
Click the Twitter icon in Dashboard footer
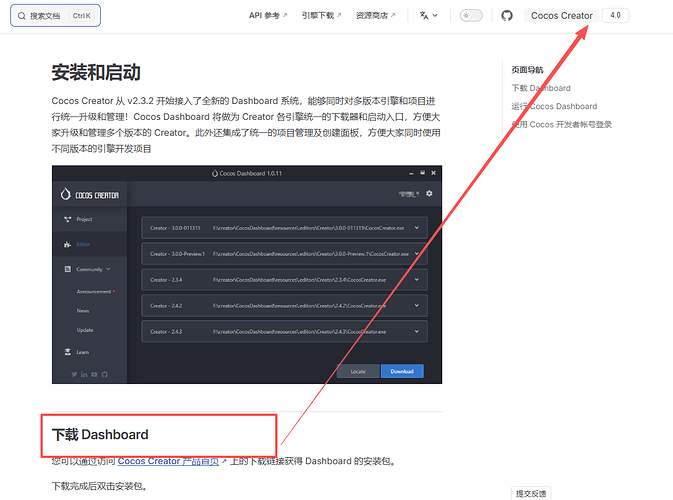click(74, 374)
